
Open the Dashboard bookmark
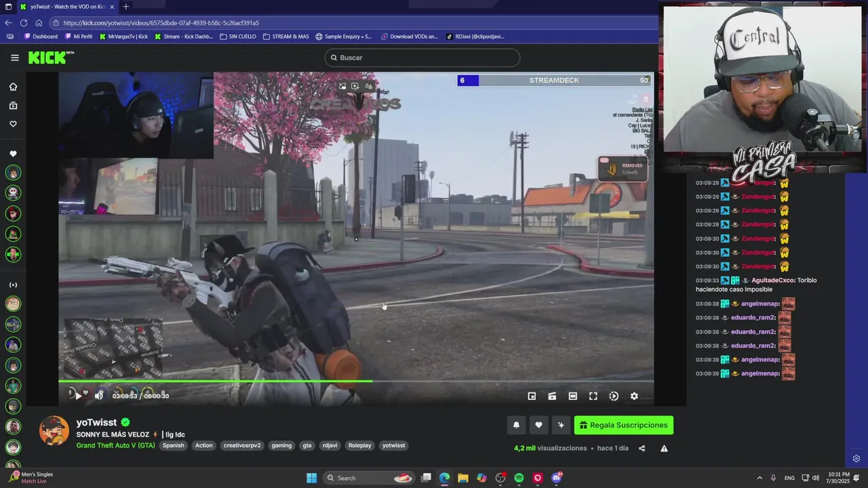41,37
